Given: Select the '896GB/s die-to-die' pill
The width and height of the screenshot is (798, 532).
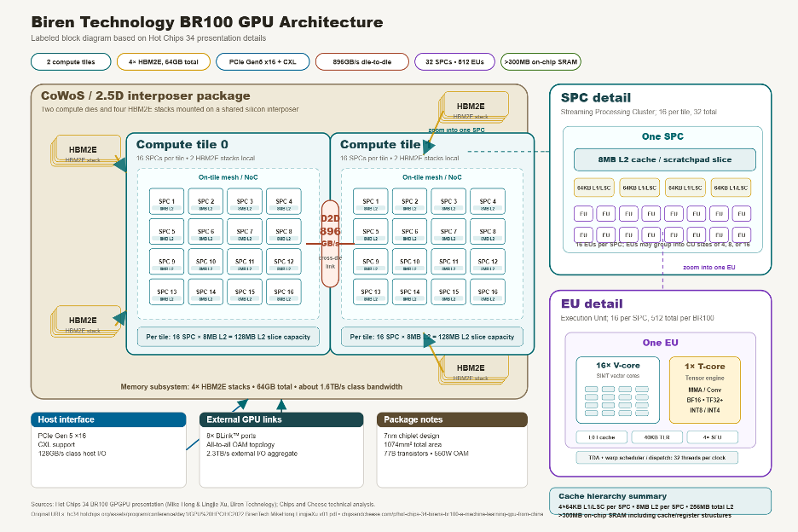Looking at the screenshot, I should [x=361, y=61].
